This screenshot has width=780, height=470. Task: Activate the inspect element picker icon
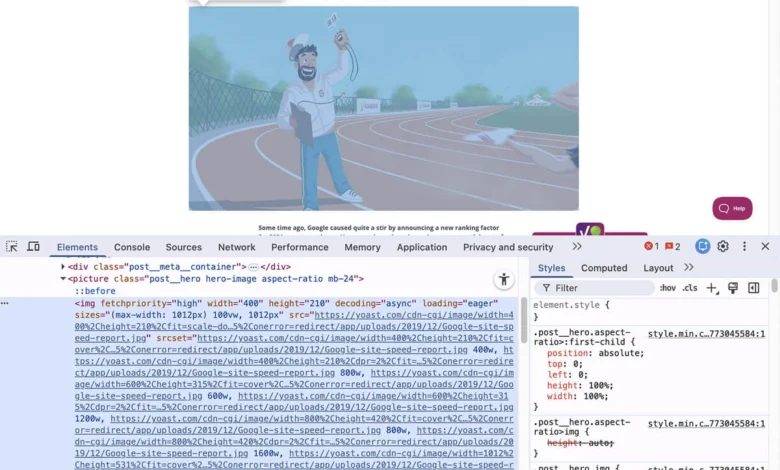click(x=12, y=247)
